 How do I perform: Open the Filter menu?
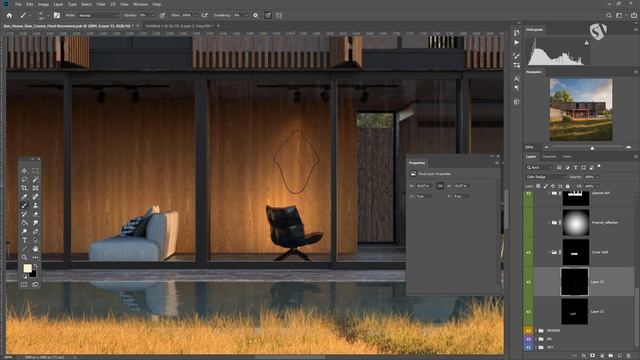(101, 4)
